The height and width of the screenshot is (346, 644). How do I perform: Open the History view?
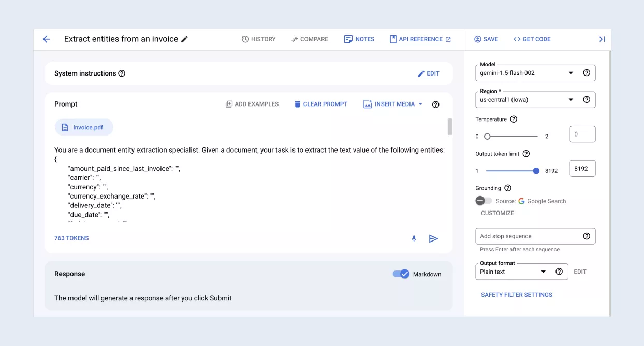pos(258,39)
